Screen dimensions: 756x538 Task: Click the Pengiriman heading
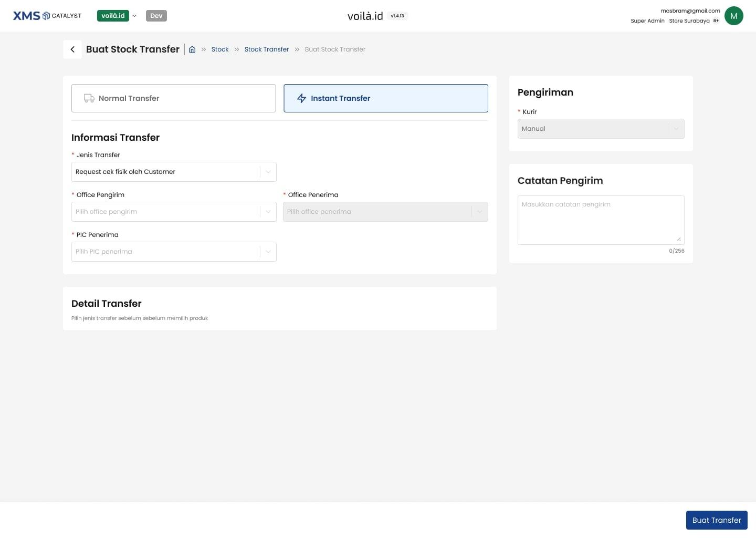[x=545, y=92]
